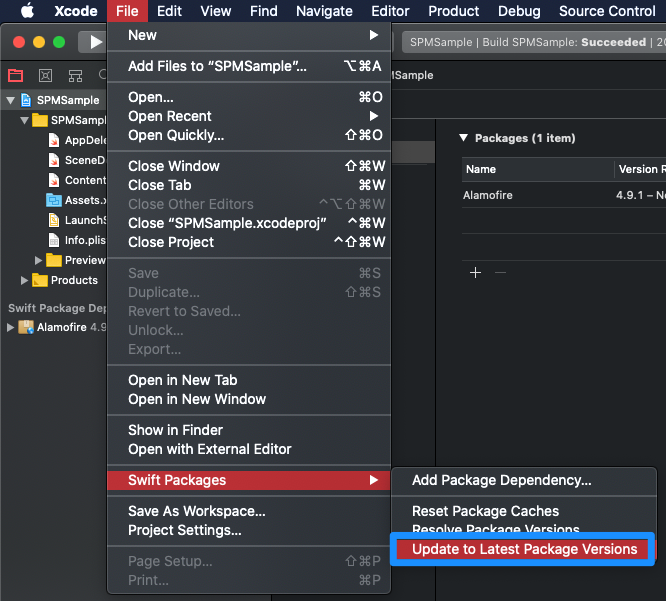Open the Source Control navigator icon

(x=45, y=76)
